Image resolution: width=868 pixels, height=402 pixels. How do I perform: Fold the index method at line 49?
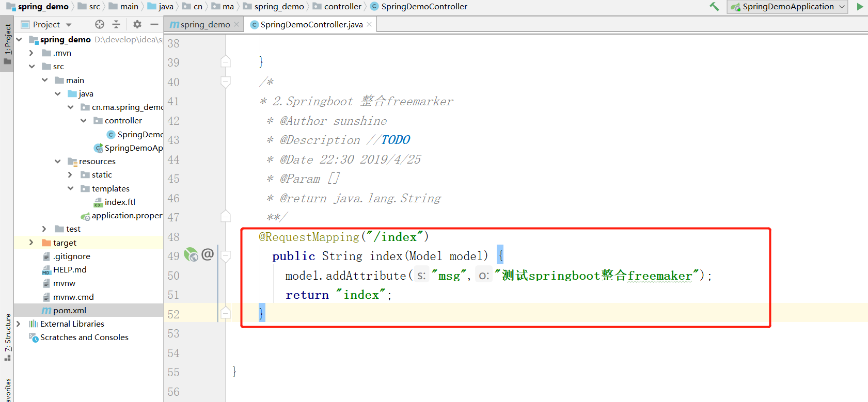click(226, 256)
